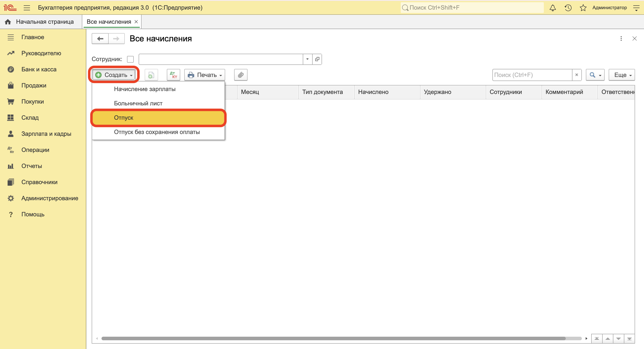Open the favorites star icon
This screenshot has height=349, width=644.
583,8
